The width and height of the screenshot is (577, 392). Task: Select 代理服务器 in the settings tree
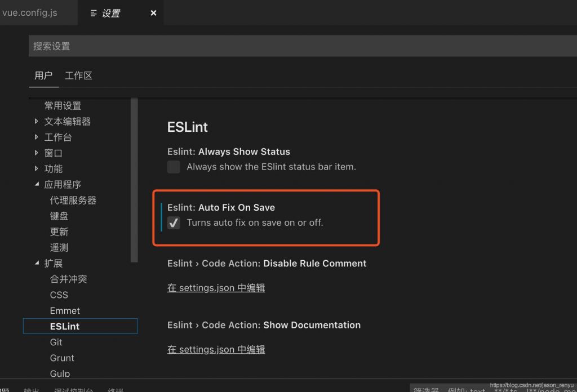(x=73, y=201)
